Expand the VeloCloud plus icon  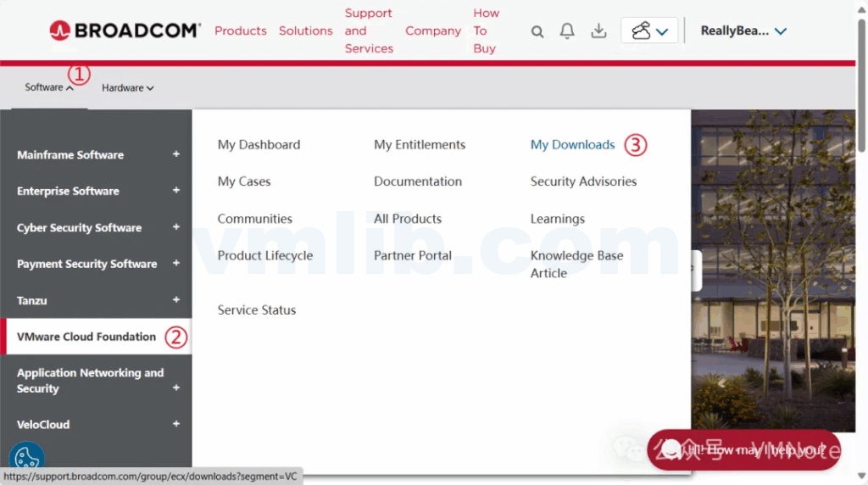point(176,424)
